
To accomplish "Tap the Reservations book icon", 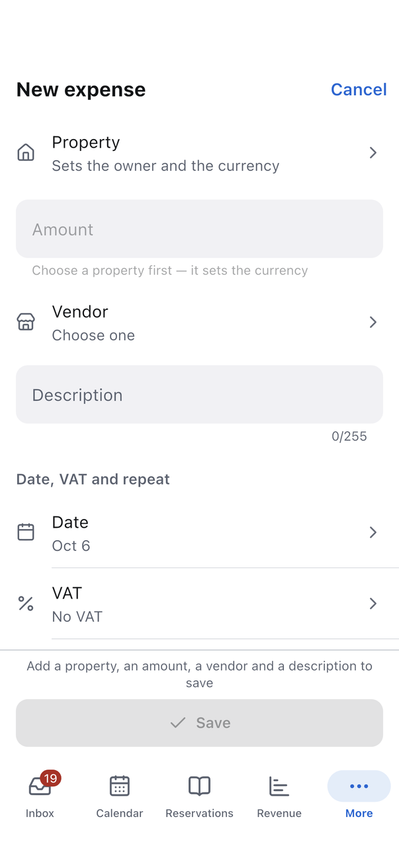I will pyautogui.click(x=199, y=786).
